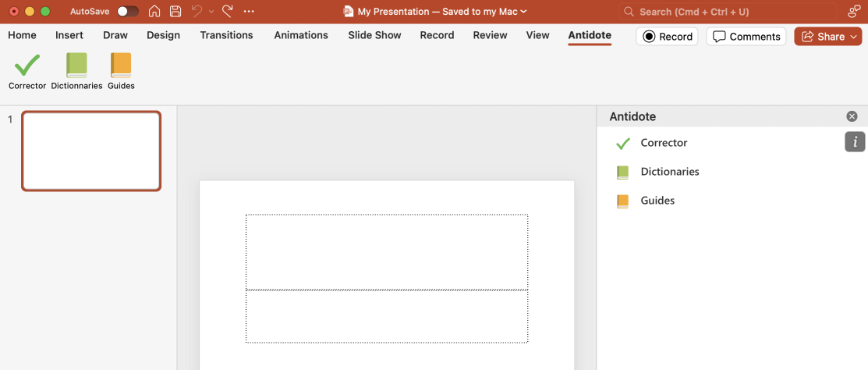Open the more options ellipsis menu
The image size is (868, 370).
[x=249, y=12]
